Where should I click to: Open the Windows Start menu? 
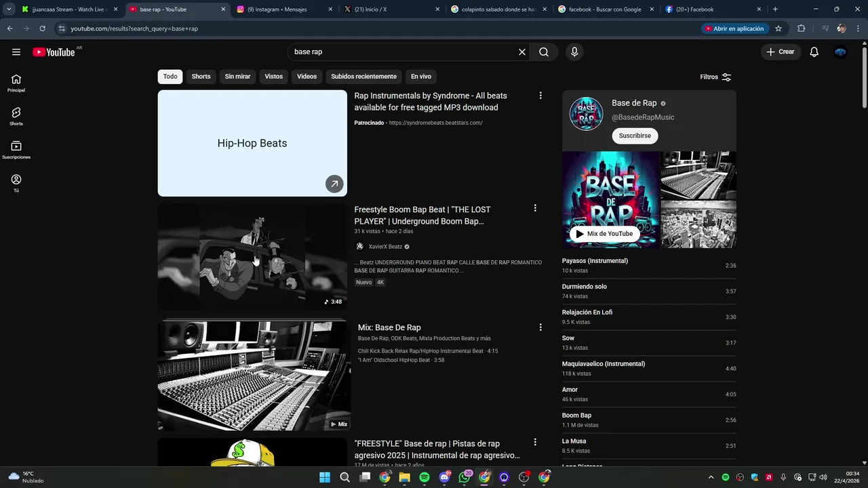click(x=325, y=477)
